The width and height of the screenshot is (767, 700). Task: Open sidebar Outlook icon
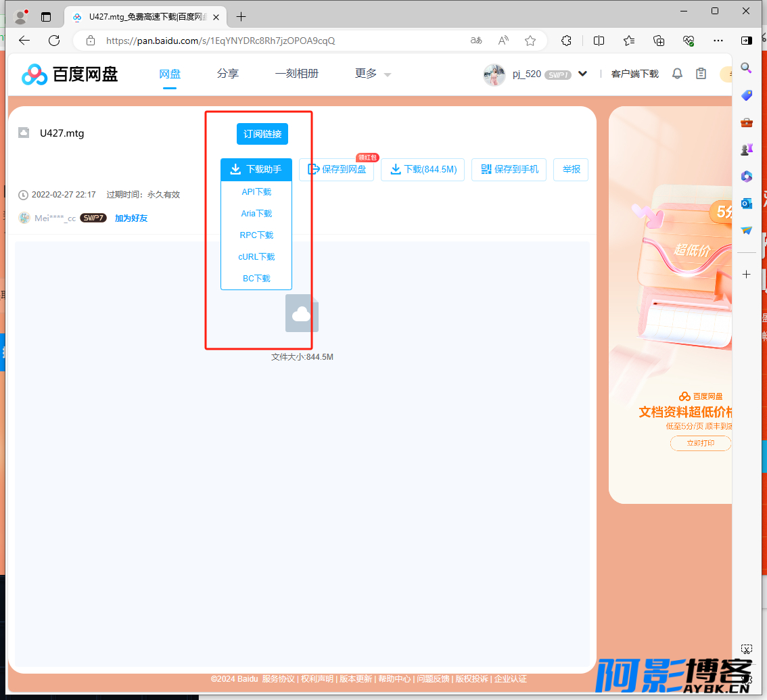747,204
